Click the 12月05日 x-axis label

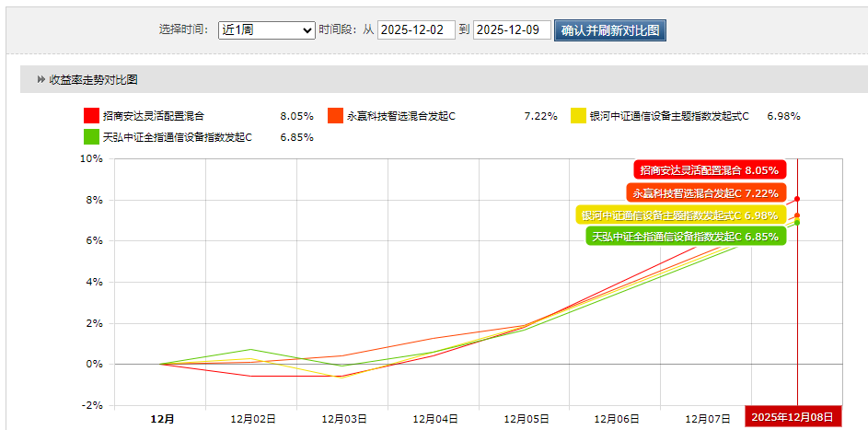click(527, 419)
